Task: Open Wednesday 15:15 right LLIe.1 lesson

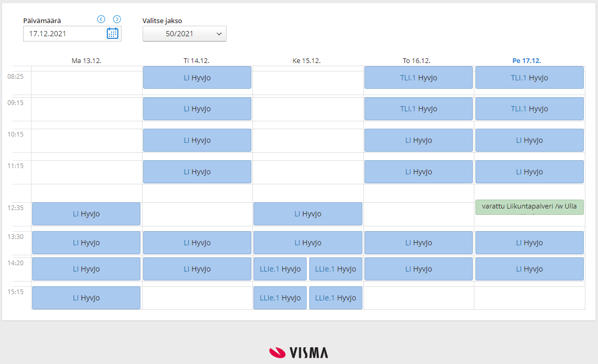Action: click(336, 298)
